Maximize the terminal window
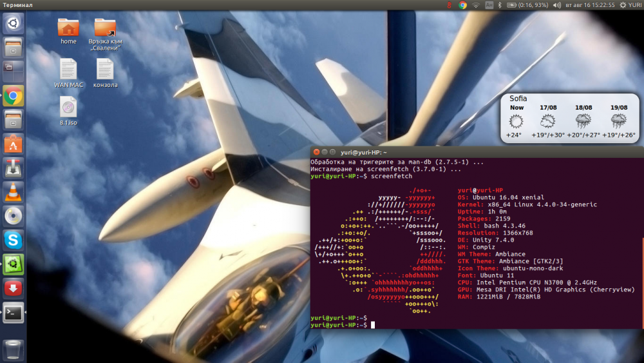644x363 pixels. click(x=333, y=152)
